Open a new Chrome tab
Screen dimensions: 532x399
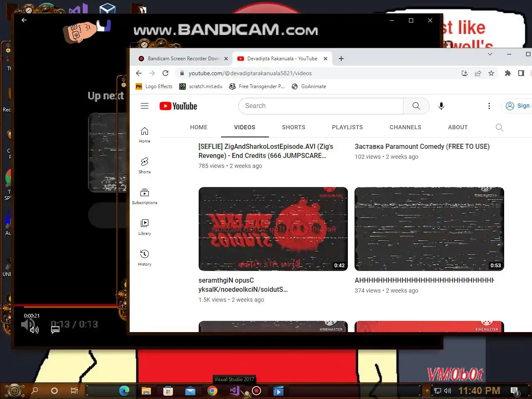tap(341, 59)
